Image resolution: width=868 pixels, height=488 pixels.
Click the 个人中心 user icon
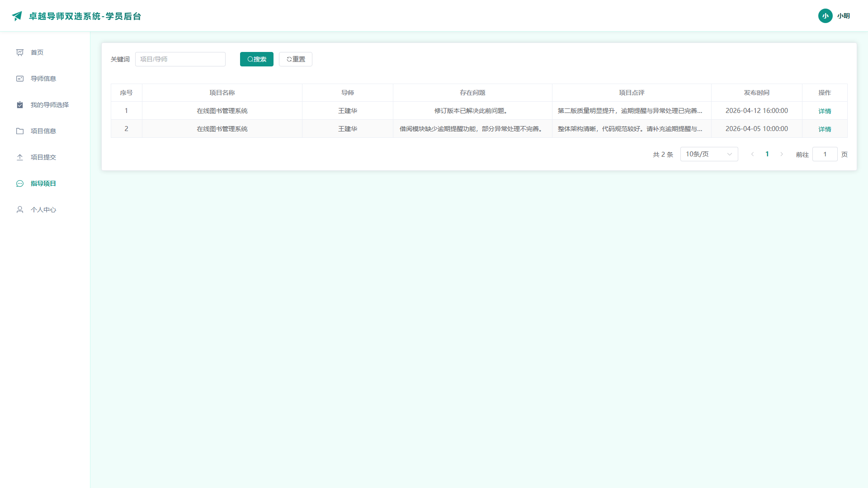coord(20,210)
